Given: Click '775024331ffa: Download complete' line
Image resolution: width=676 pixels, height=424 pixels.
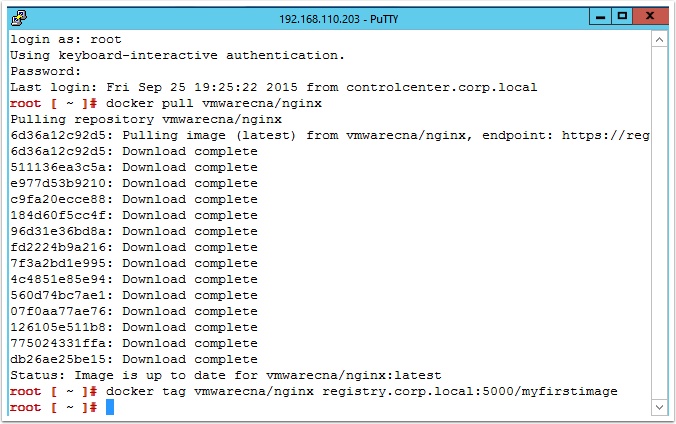Looking at the screenshot, I should pos(134,343).
